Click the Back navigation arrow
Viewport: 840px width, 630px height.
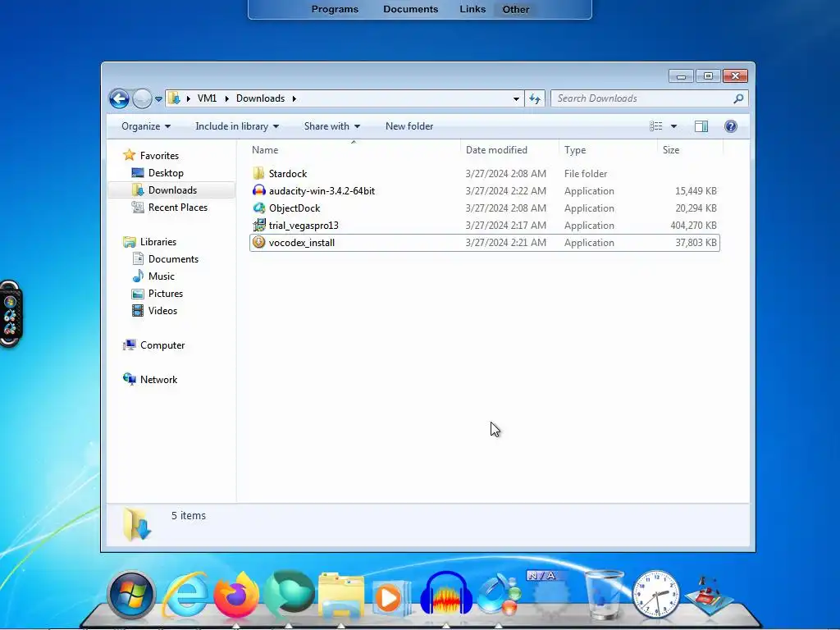tap(119, 98)
